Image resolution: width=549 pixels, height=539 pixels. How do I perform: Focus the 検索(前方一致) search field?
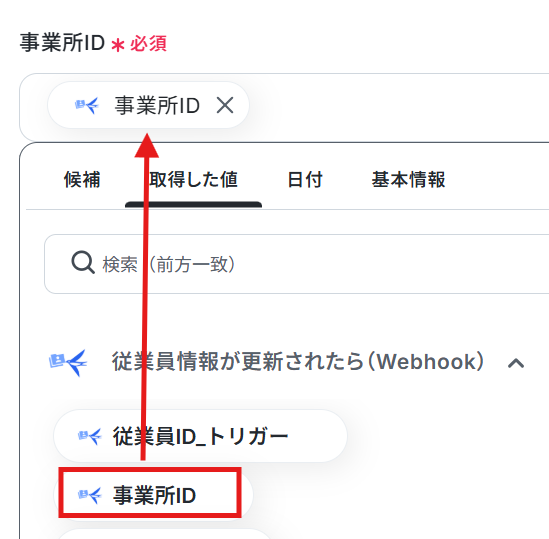297,264
